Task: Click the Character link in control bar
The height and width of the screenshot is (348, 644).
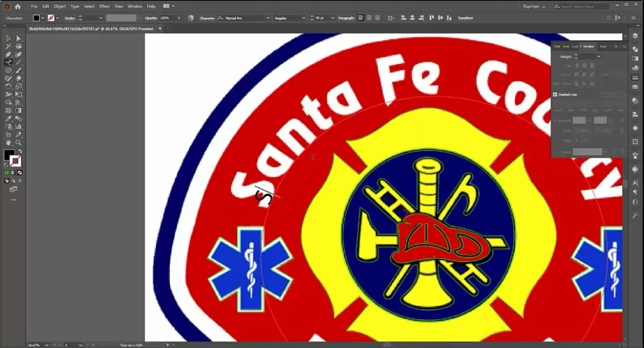Action: click(x=207, y=18)
